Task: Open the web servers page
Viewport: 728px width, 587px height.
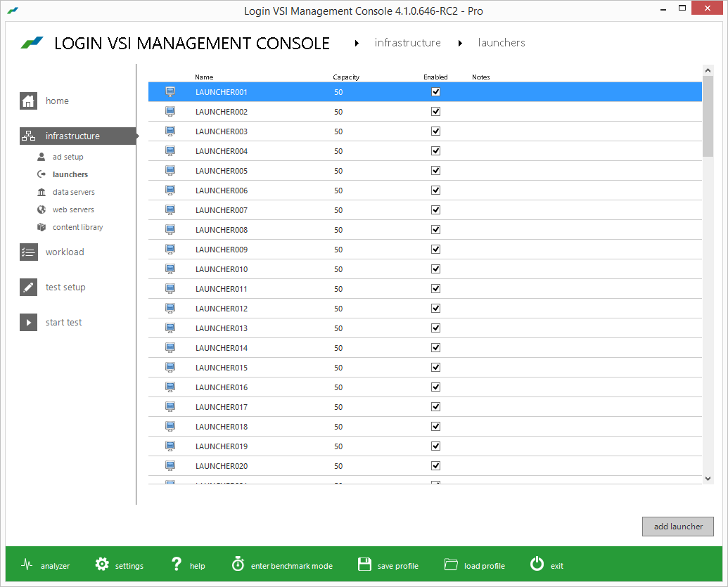Action: pyautogui.click(x=73, y=209)
